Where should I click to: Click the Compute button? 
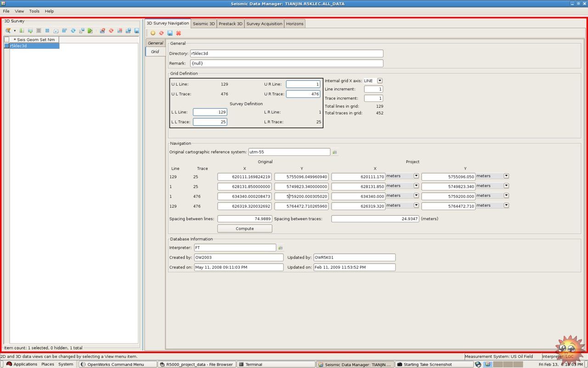pos(245,229)
